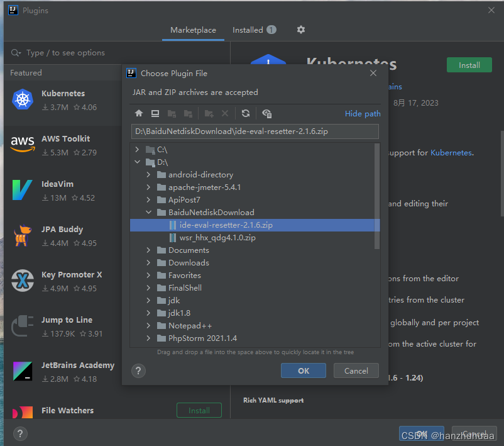Click the Key Promoter X plugin name
The width and height of the screenshot is (504, 446).
(x=72, y=274)
